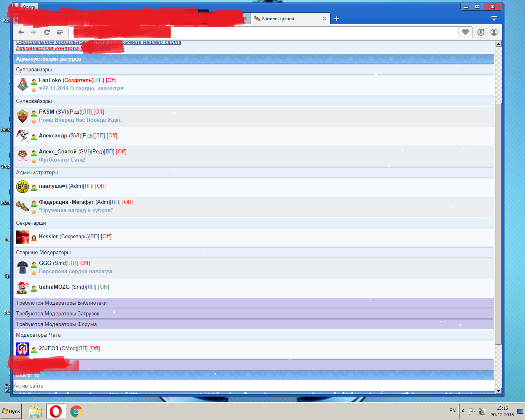Open Федерация~Мегафут's profile link
This screenshot has height=420, width=525.
point(66,202)
